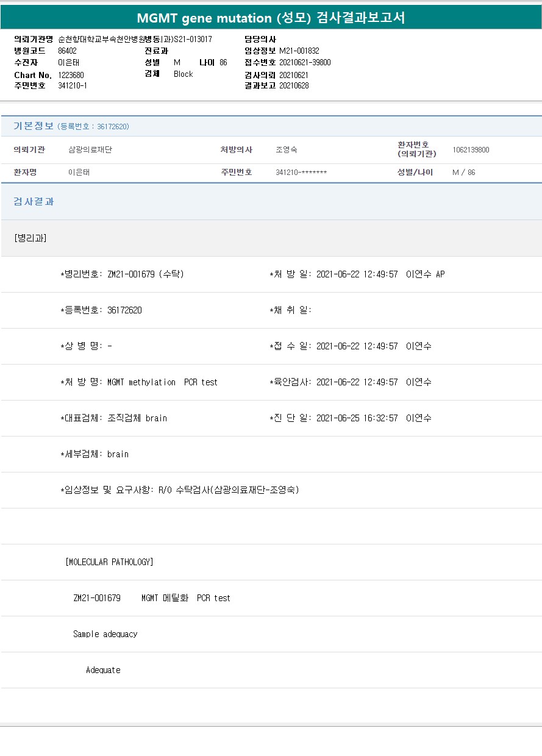
Task: Select 접수번호 value 20210621-39800
Action: click(x=305, y=62)
